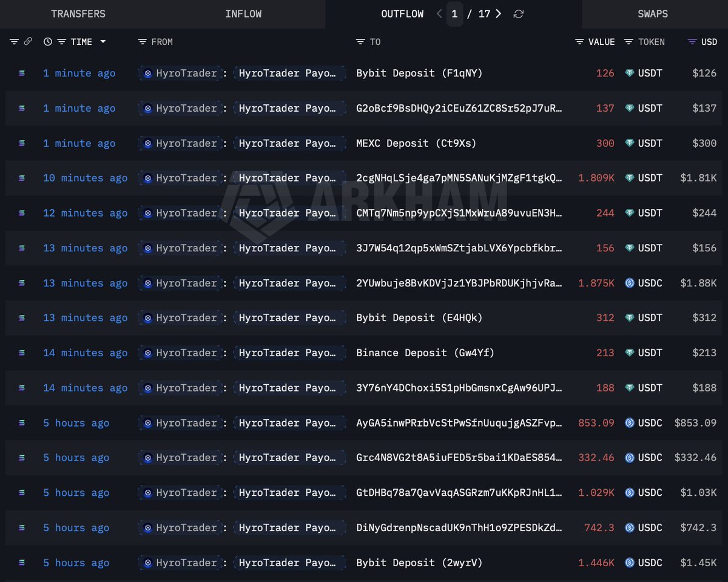Open the FROM column filter

142,42
